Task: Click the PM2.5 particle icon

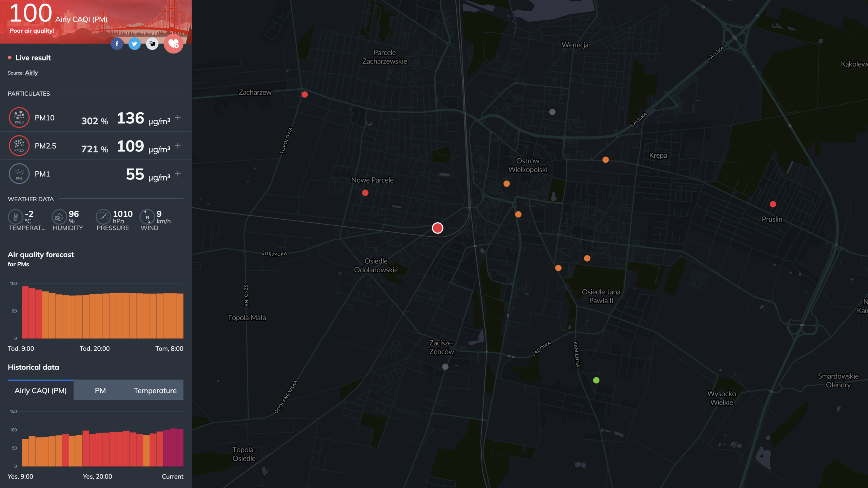Action: (x=19, y=146)
